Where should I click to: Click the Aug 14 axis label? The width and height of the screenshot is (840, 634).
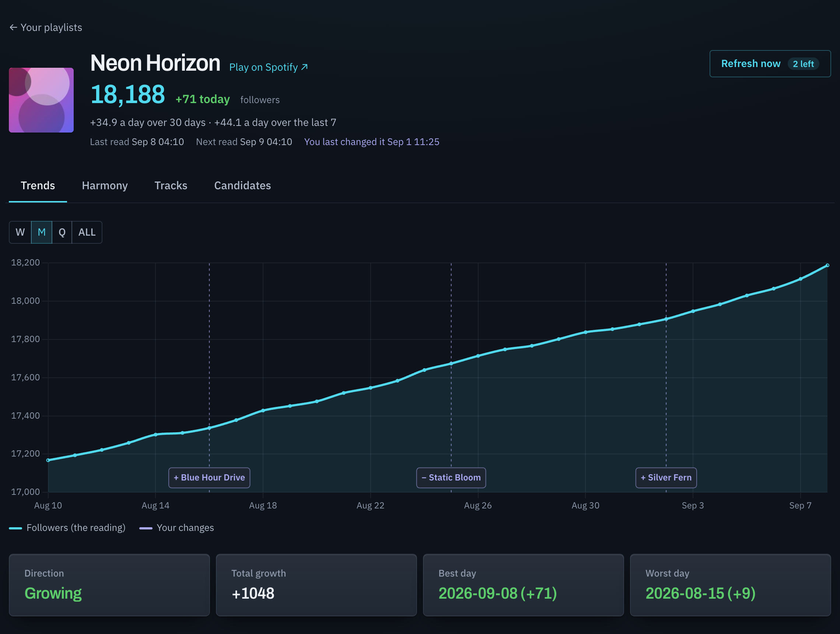point(155,506)
